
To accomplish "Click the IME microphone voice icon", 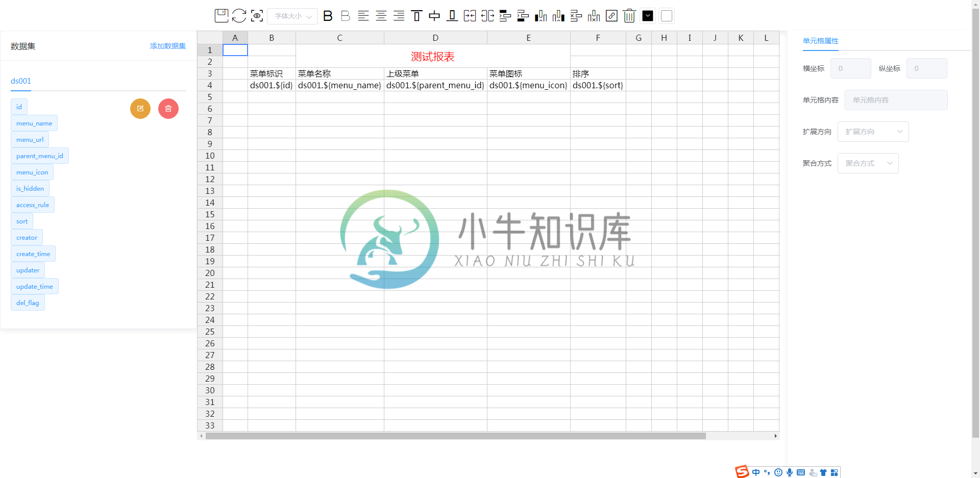I will [790, 472].
